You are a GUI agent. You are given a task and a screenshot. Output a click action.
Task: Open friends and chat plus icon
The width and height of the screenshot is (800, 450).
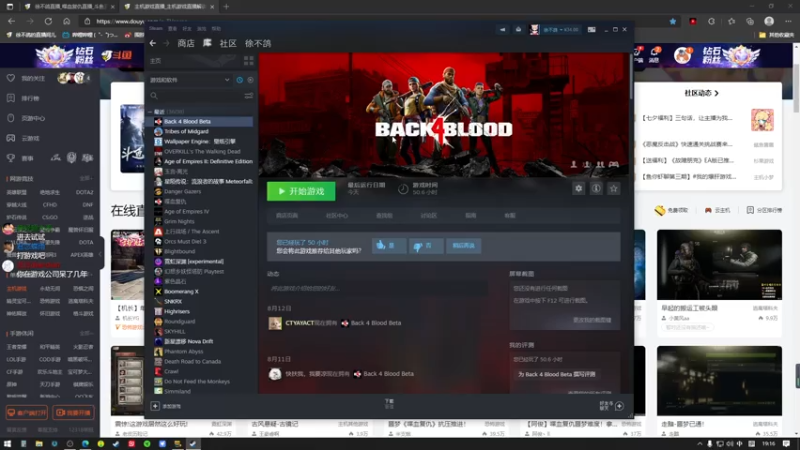(x=619, y=406)
